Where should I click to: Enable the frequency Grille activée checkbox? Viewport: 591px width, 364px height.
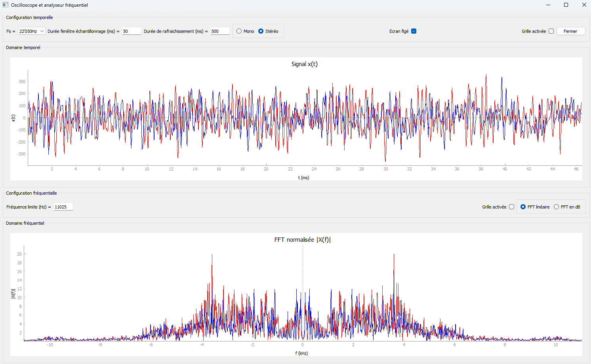[x=511, y=207]
